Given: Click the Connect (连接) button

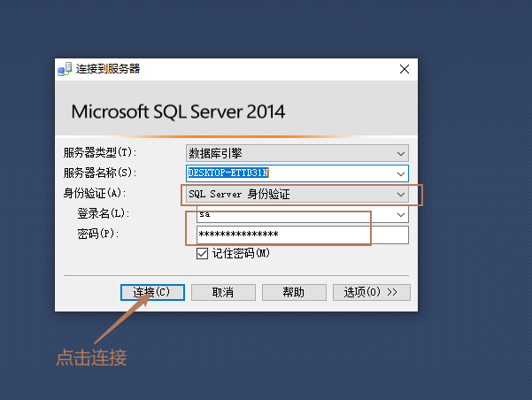Looking at the screenshot, I should point(152,292).
